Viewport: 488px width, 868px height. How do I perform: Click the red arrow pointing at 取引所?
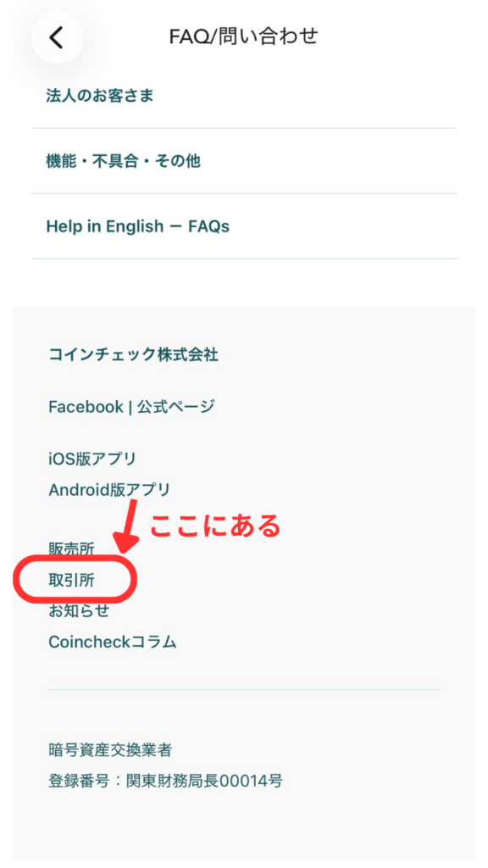tap(126, 526)
